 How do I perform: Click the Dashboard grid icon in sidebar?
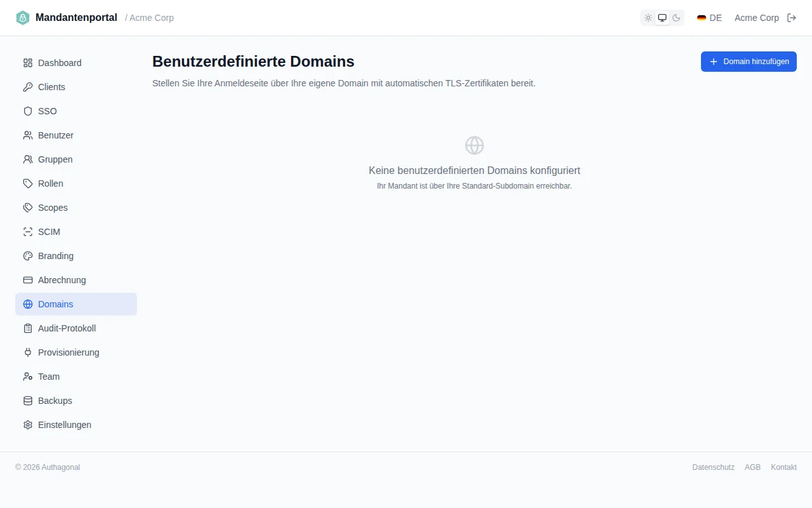tap(28, 63)
